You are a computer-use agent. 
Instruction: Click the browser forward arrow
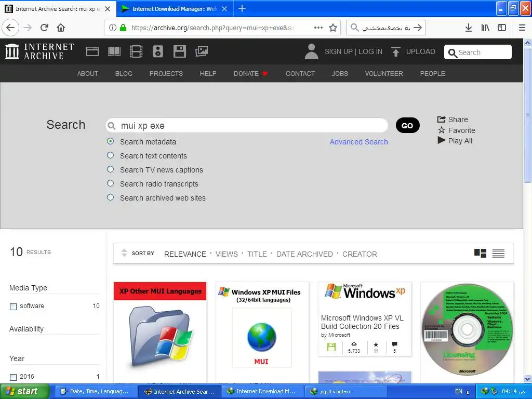point(28,28)
